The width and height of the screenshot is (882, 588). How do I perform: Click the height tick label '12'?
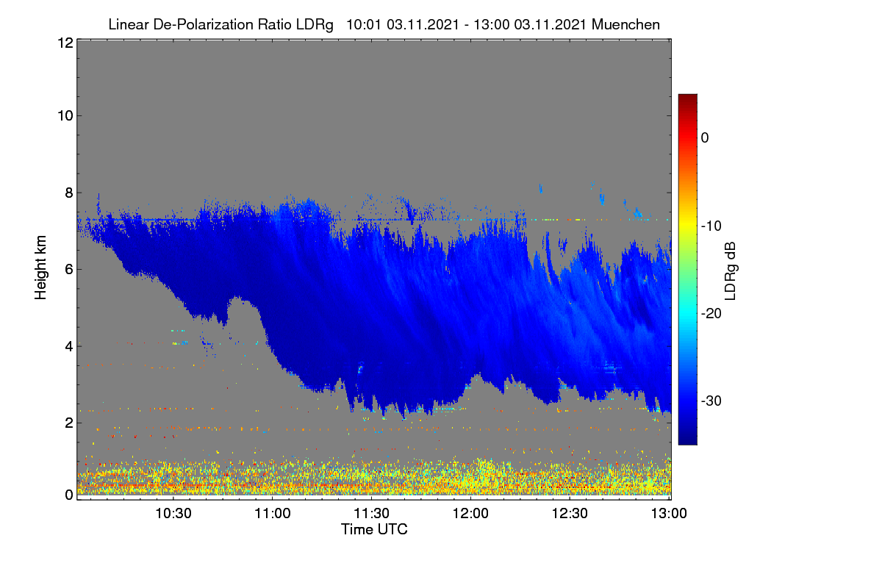pos(64,43)
